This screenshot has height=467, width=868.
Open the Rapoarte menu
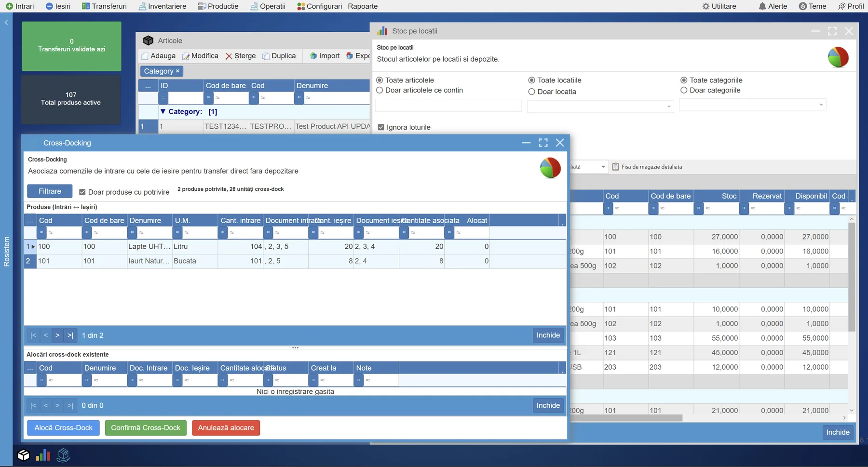(x=363, y=6)
